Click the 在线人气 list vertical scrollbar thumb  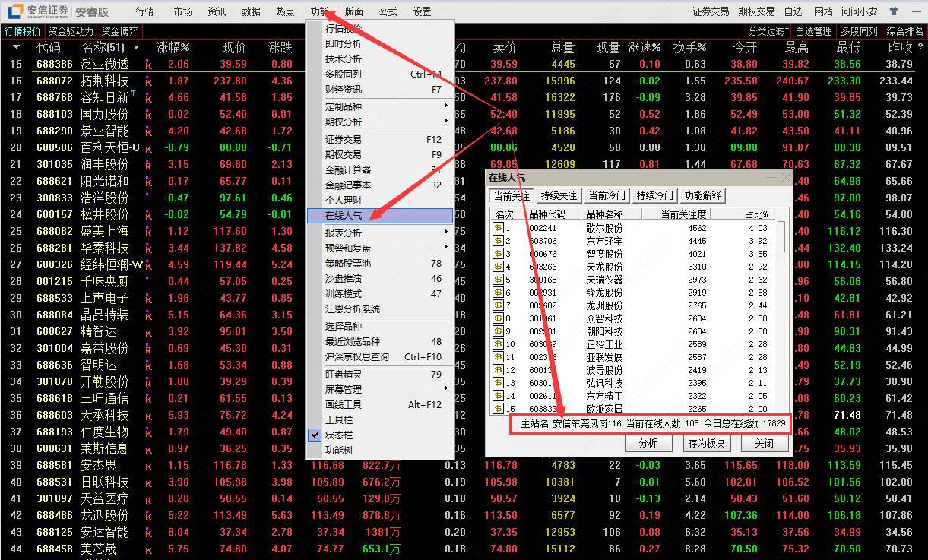tap(782, 237)
